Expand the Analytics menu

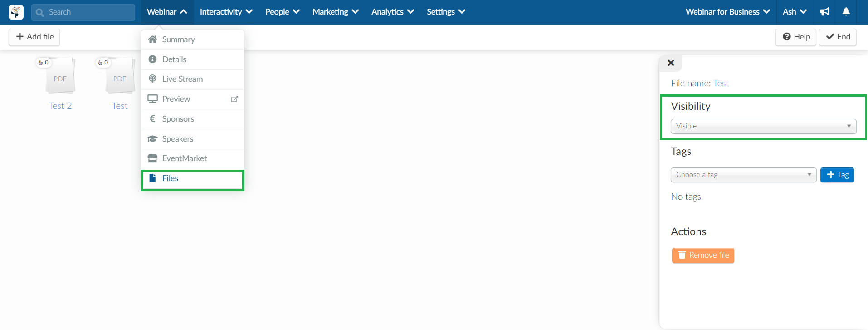[x=393, y=12]
